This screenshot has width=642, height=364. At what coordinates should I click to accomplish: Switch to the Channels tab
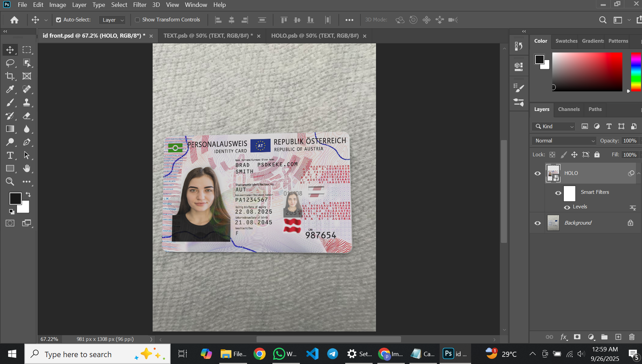click(x=569, y=109)
